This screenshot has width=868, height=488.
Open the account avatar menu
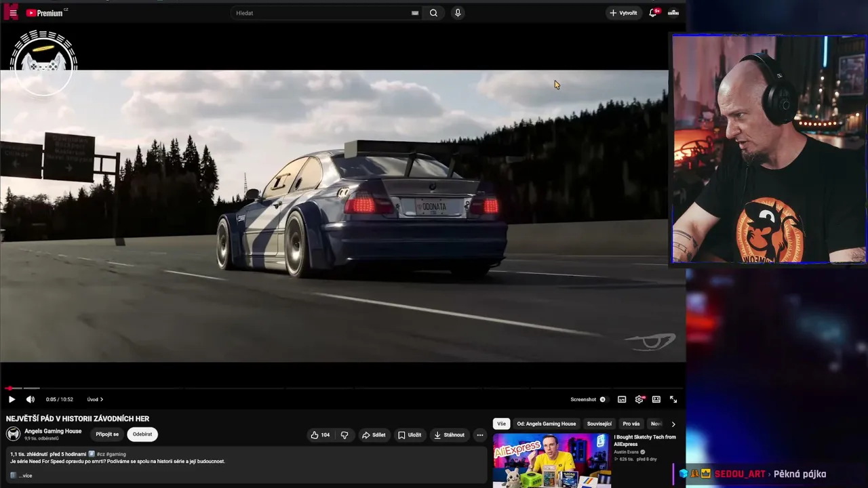(x=673, y=13)
